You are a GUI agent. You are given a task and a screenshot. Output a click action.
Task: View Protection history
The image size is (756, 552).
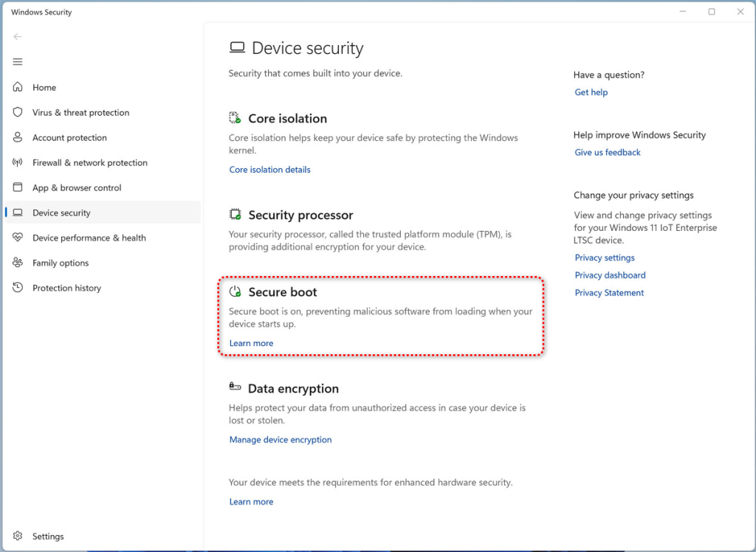pos(103,288)
